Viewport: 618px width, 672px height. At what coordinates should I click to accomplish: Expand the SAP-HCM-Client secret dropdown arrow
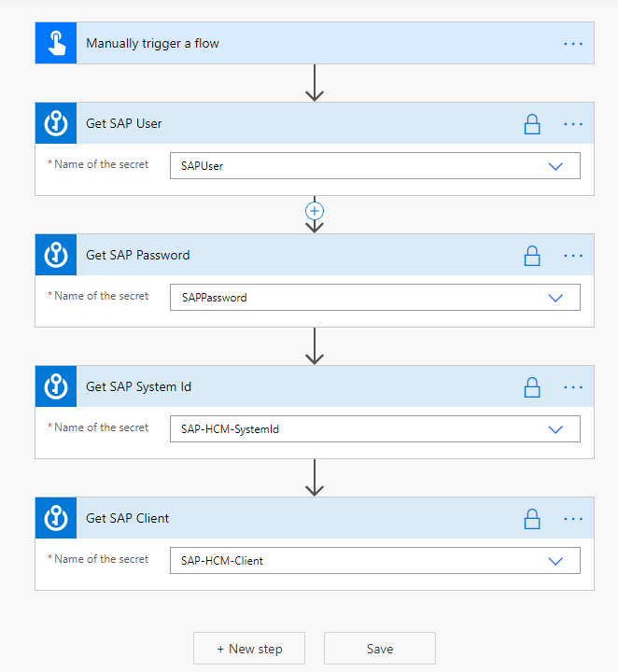point(555,561)
